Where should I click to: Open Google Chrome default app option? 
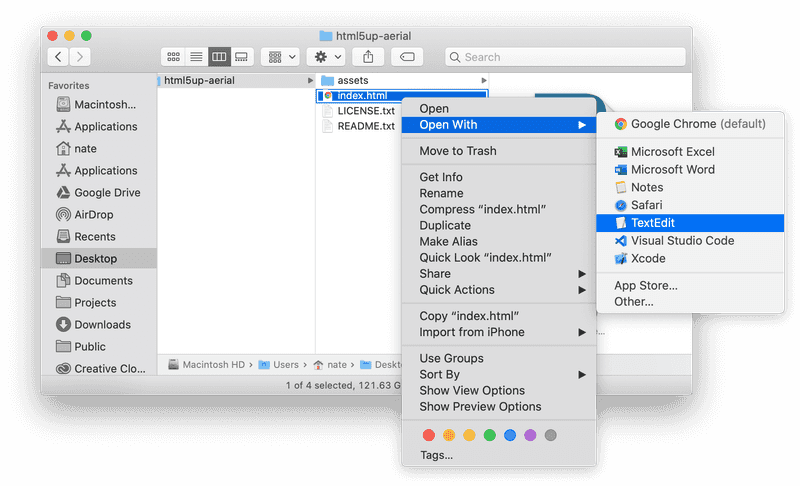pyautogui.click(x=697, y=124)
